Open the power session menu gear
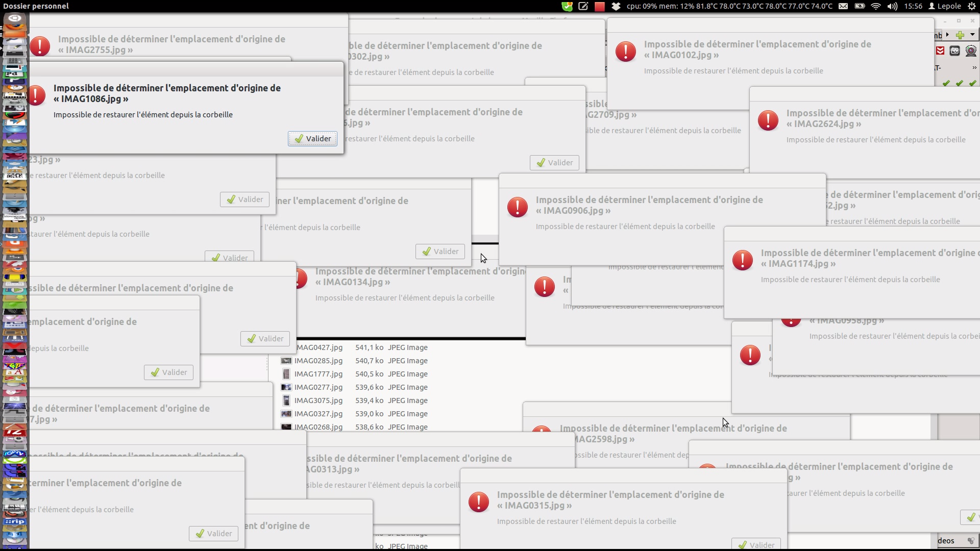This screenshot has height=551, width=980. [x=972, y=6]
